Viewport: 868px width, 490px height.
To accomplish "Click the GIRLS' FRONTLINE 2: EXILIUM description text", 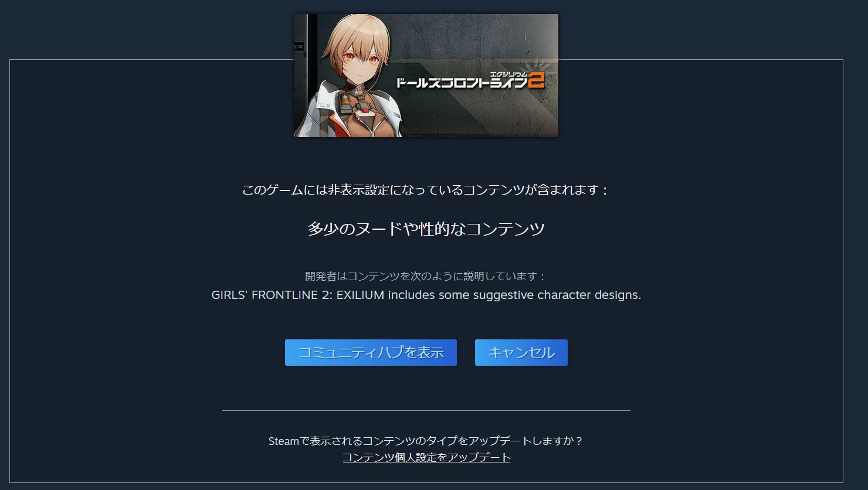I will [426, 295].
